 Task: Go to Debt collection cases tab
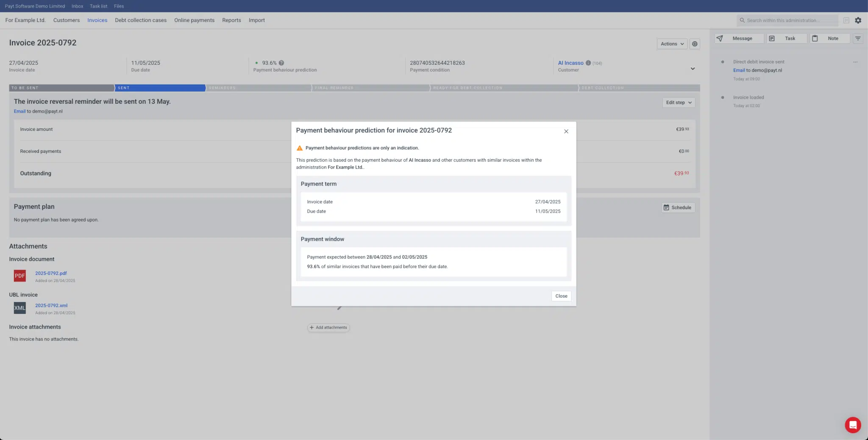coord(141,20)
